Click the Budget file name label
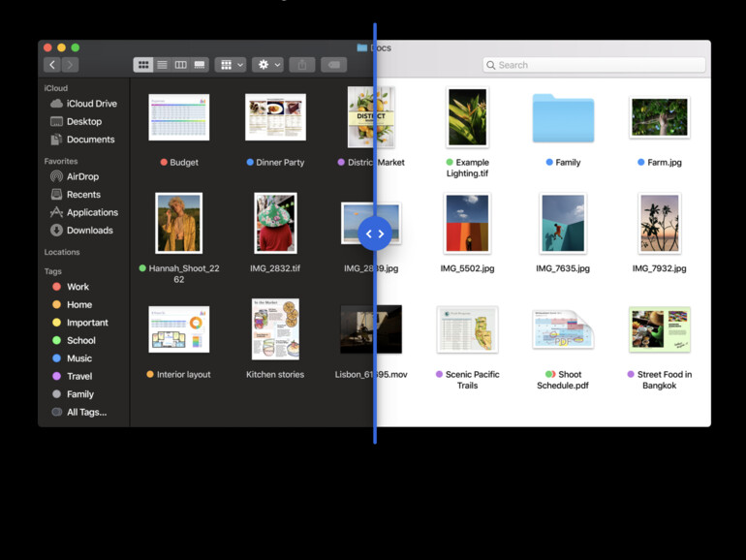Viewport: 746px width, 560px height. click(x=184, y=162)
